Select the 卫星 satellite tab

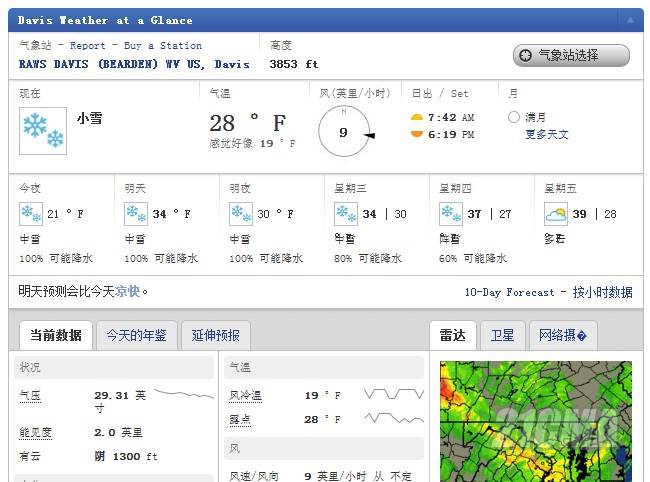coord(503,336)
